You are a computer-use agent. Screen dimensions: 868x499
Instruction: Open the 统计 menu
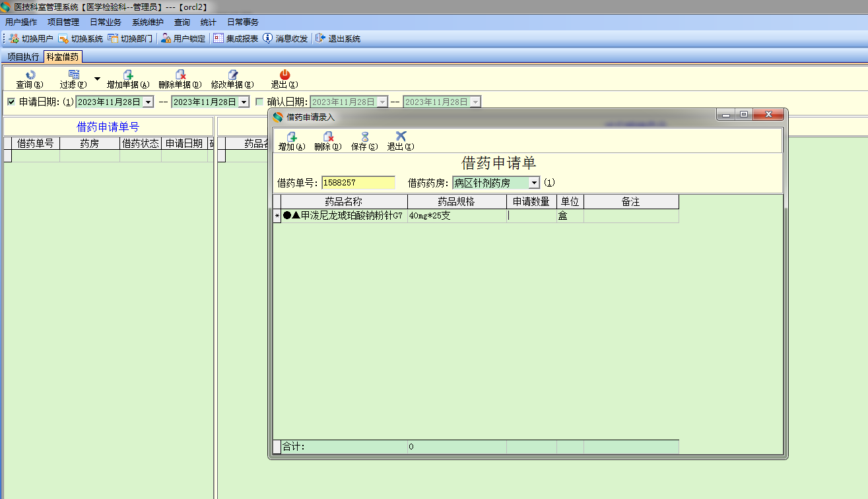point(209,22)
